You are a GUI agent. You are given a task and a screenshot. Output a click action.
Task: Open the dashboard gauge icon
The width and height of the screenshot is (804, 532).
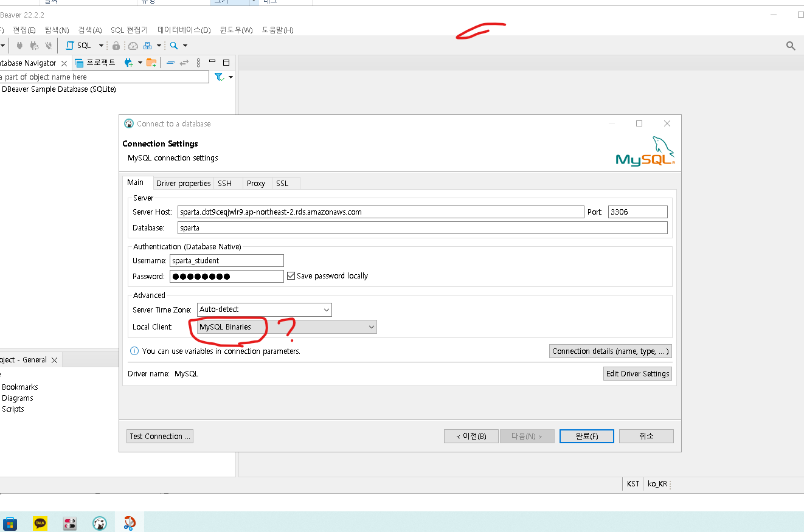(133, 46)
